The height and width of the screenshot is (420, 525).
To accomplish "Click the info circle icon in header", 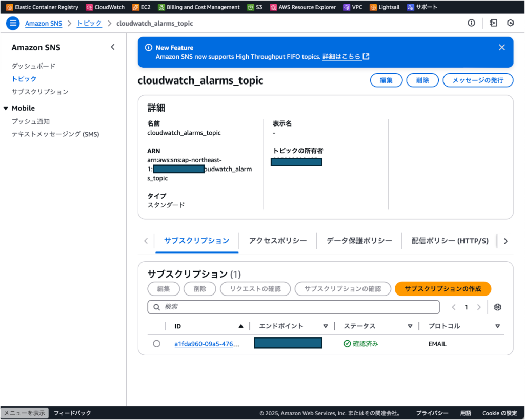I will pyautogui.click(x=471, y=23).
